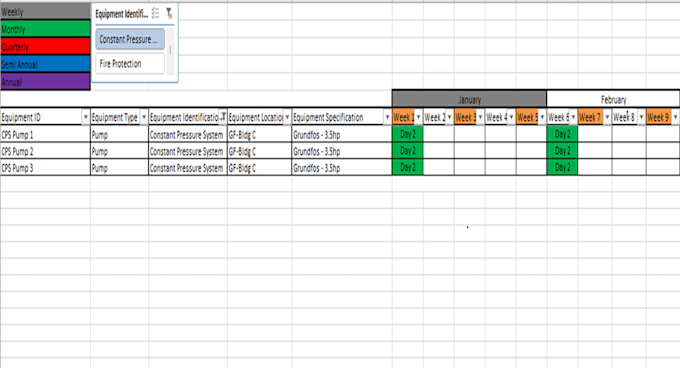Select Week 1 Day 2 cell for CPS Pump 2
Viewport: 680px width, 368px height.
pos(408,151)
